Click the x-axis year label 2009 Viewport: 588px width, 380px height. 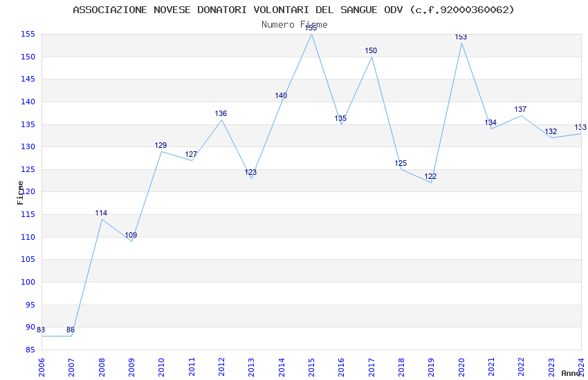[131, 367]
